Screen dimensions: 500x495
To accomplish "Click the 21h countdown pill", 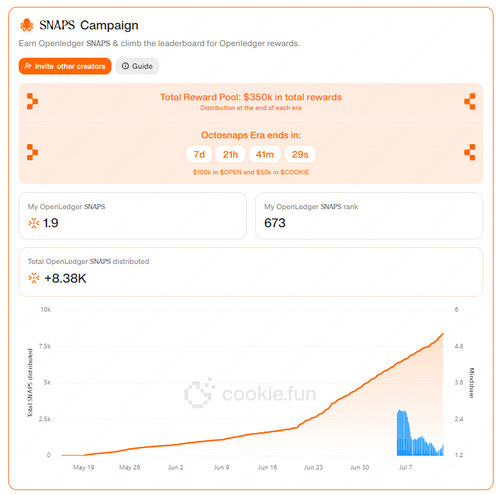I will [x=230, y=154].
